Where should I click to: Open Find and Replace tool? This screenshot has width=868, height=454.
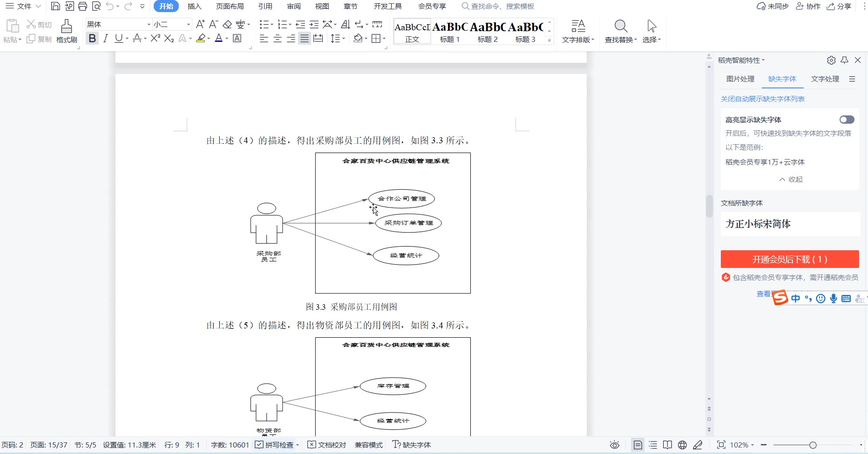click(x=621, y=31)
